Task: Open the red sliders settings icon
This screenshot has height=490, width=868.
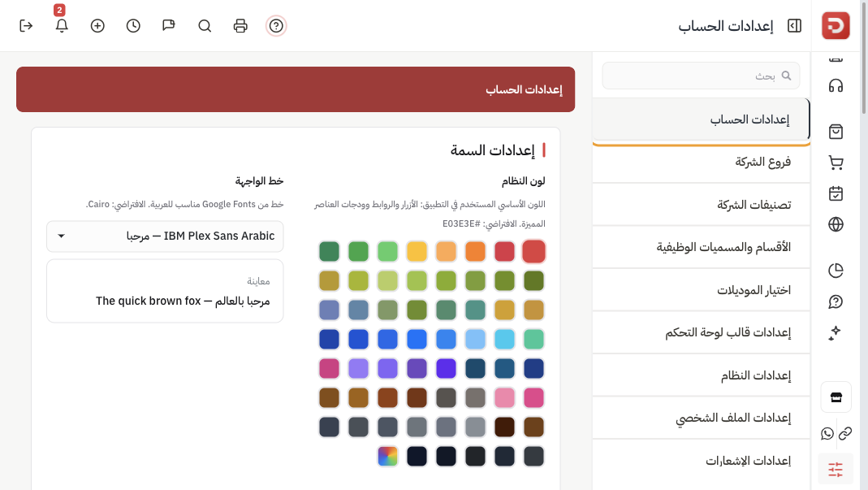Action: click(836, 470)
